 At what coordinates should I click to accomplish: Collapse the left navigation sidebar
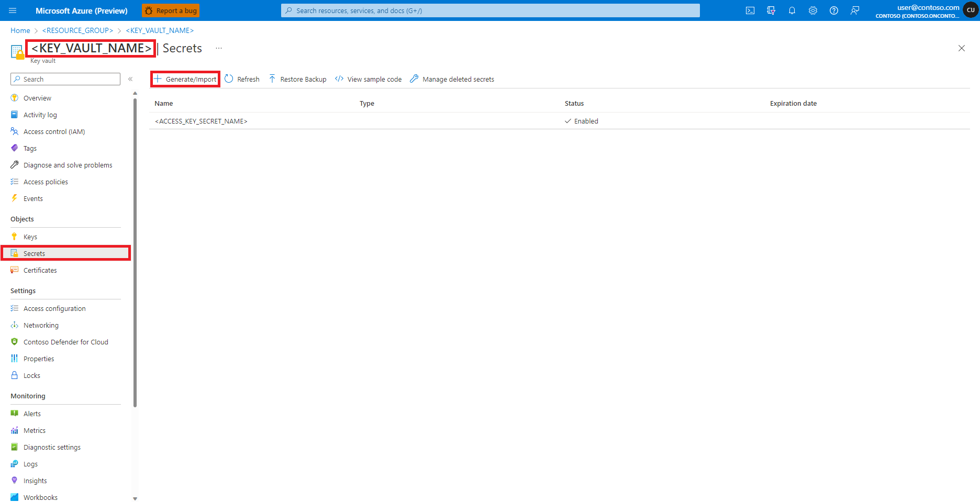130,79
